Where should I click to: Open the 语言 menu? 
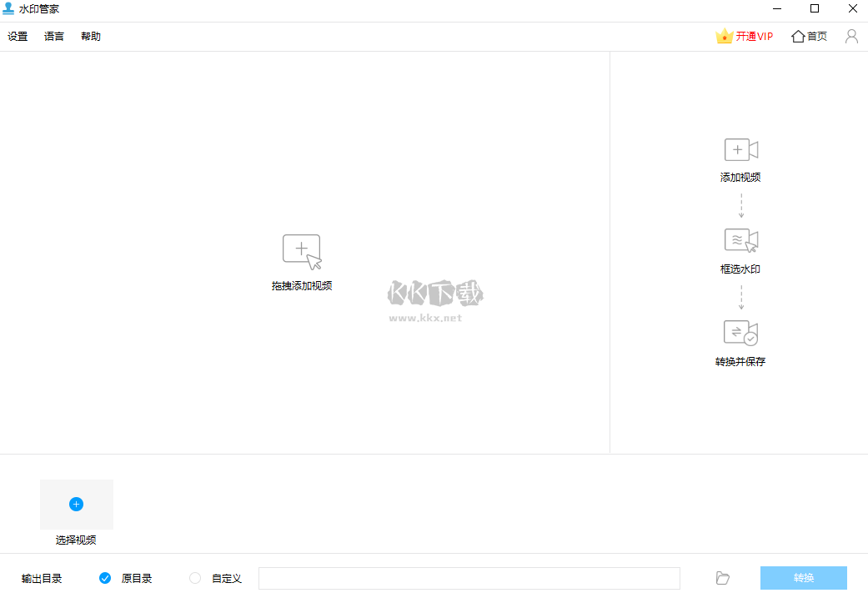54,37
